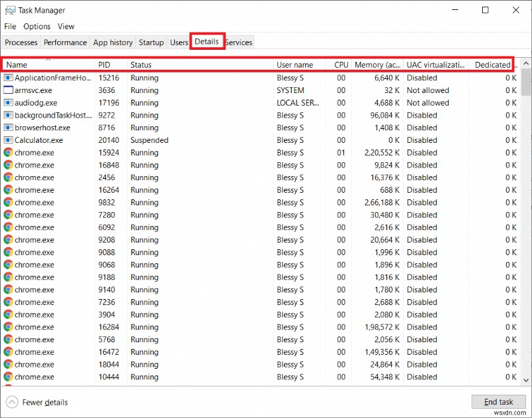Screen dimensions: 532x418
Task: Click the browserhost.exe process icon
Action: tap(7, 128)
